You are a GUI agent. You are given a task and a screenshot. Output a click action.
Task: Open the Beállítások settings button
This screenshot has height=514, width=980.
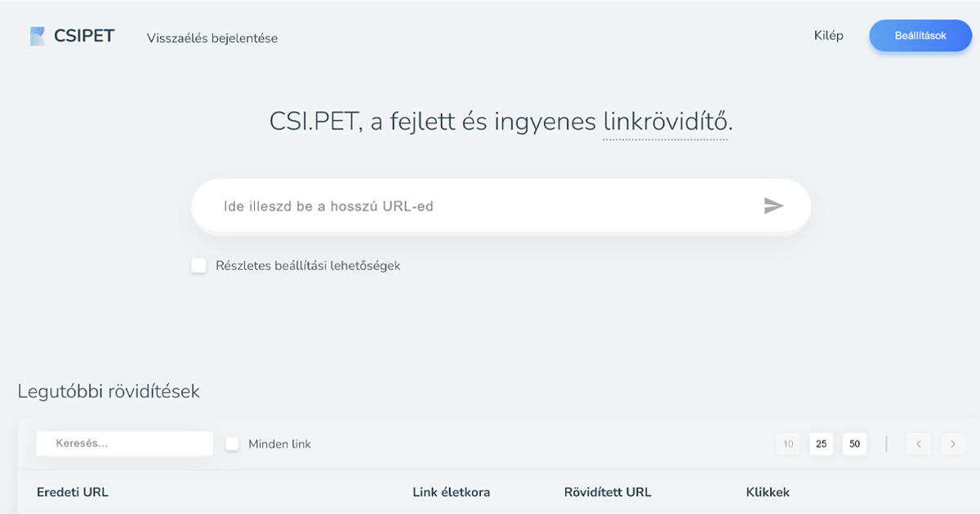(920, 36)
